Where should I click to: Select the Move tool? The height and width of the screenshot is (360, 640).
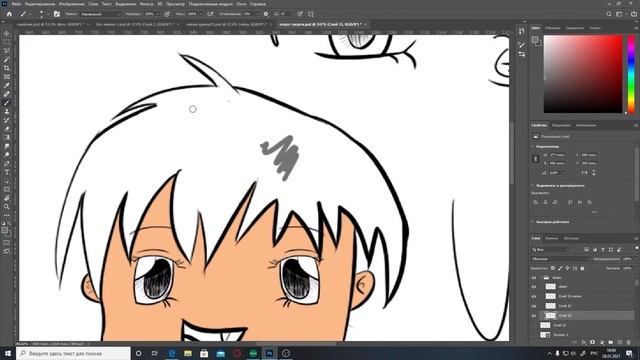tap(7, 33)
